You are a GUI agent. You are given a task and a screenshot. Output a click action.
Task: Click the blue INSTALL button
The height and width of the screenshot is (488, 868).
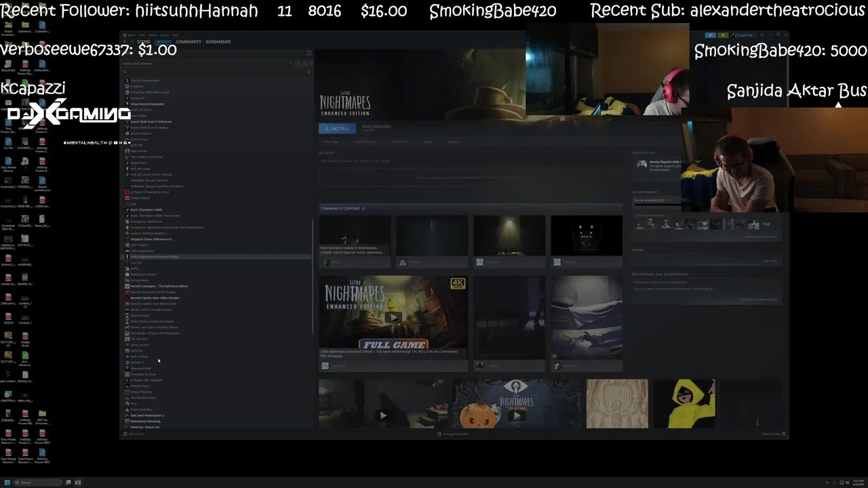click(x=337, y=128)
